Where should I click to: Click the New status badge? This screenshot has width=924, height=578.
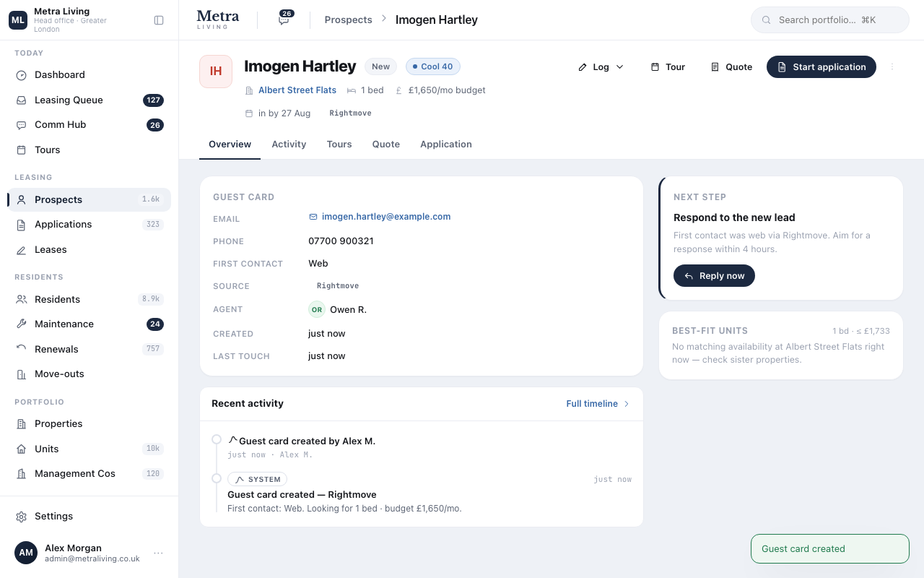pos(380,66)
